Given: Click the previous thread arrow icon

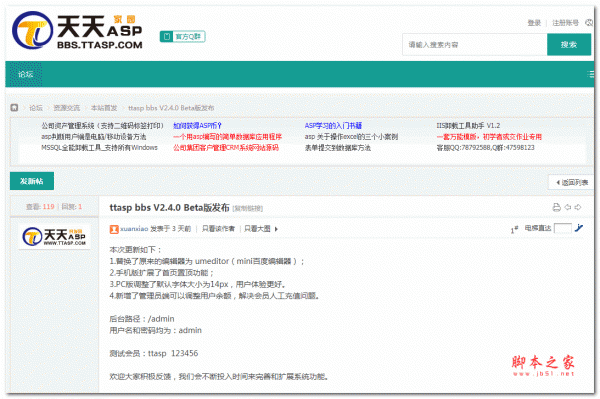Looking at the screenshot, I should click(567, 207).
